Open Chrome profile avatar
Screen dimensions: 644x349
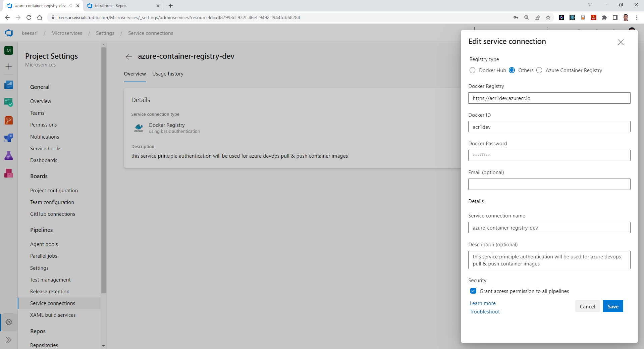coord(626,17)
